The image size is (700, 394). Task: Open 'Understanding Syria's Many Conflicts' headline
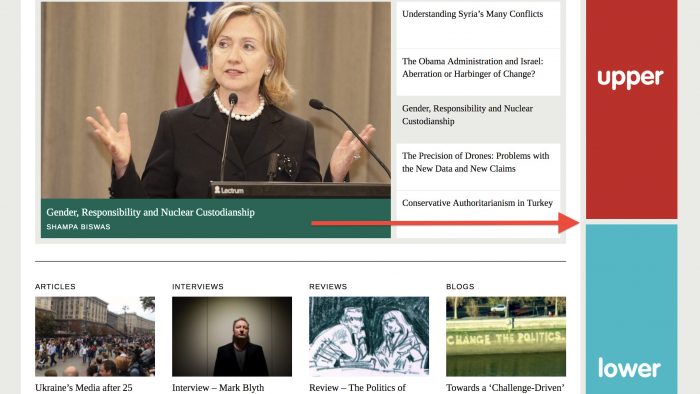tap(472, 14)
